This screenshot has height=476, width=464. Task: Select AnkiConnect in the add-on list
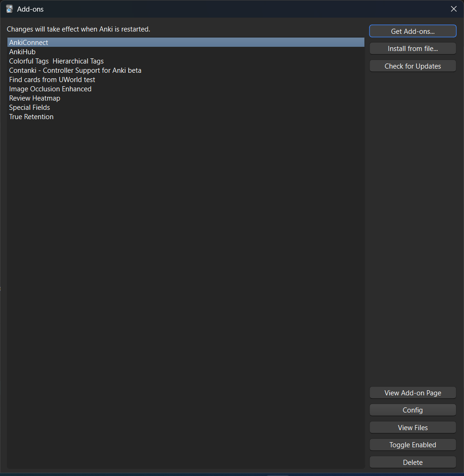[186, 43]
